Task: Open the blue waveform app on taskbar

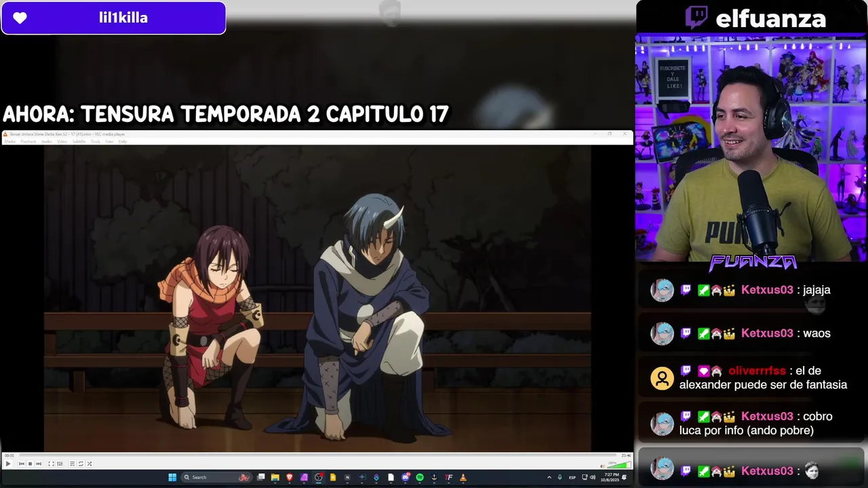Action: click(x=362, y=477)
